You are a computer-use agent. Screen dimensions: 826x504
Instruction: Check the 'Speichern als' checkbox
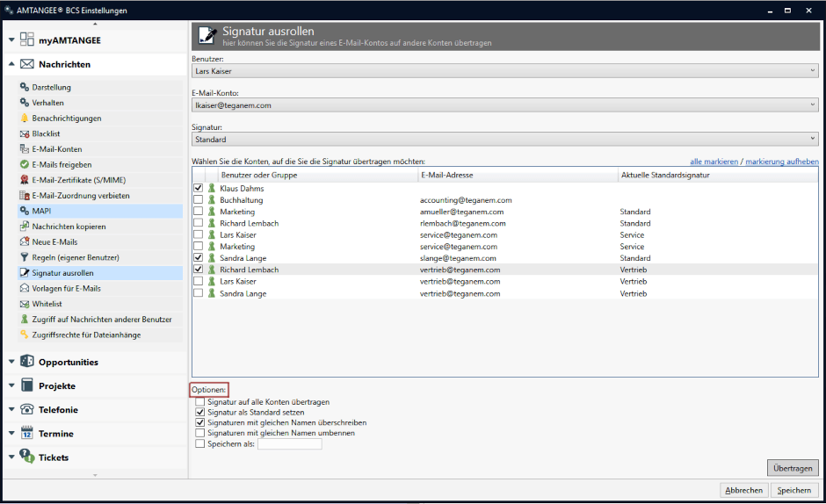point(199,443)
